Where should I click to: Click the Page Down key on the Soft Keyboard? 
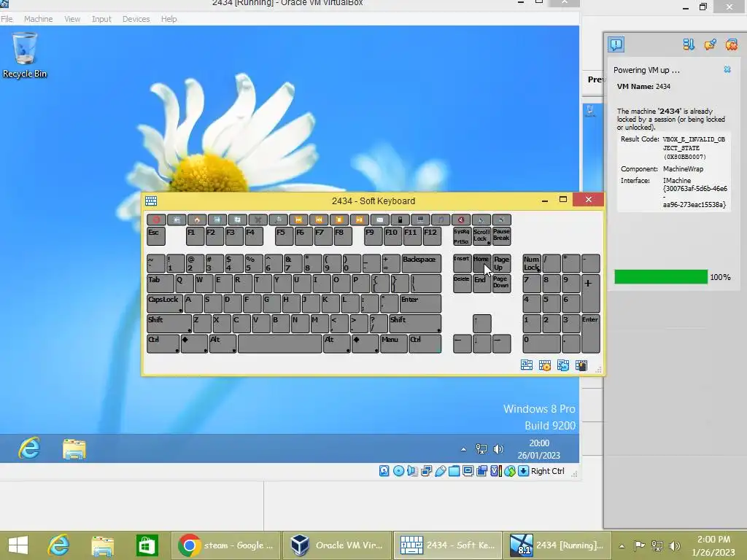[501, 284]
